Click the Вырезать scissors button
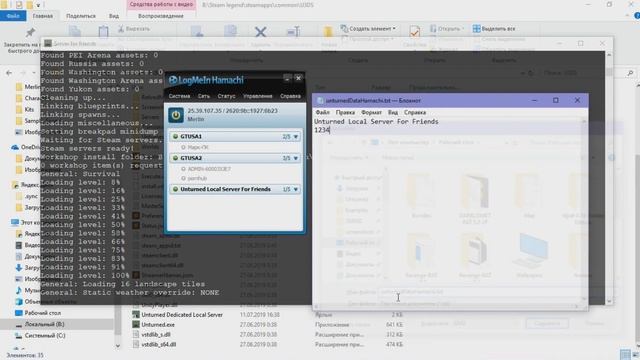 pyautogui.click(x=134, y=29)
